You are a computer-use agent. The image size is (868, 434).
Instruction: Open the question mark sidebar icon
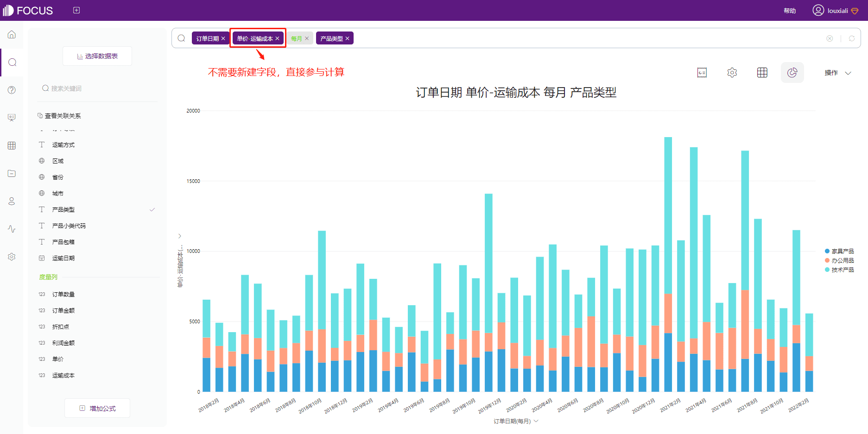[12, 90]
